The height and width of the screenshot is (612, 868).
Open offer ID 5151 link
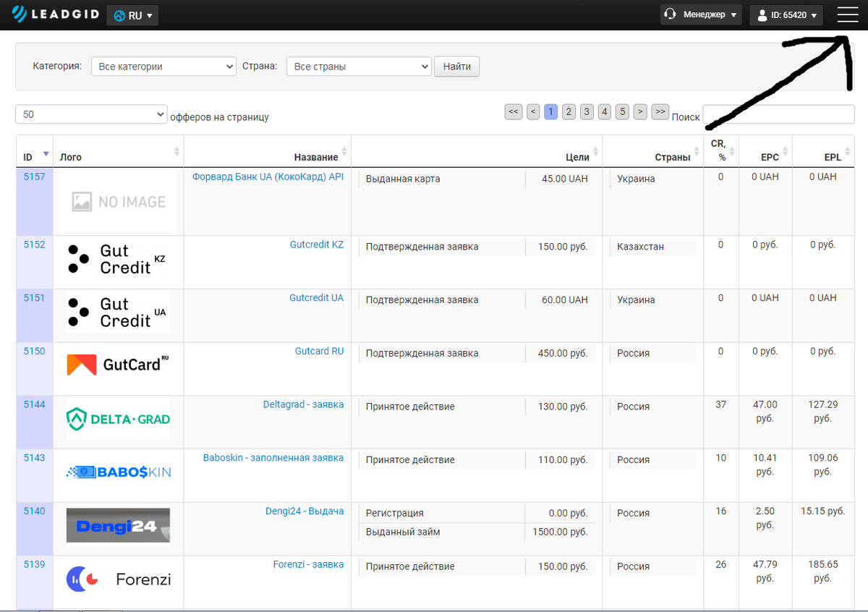pos(34,298)
